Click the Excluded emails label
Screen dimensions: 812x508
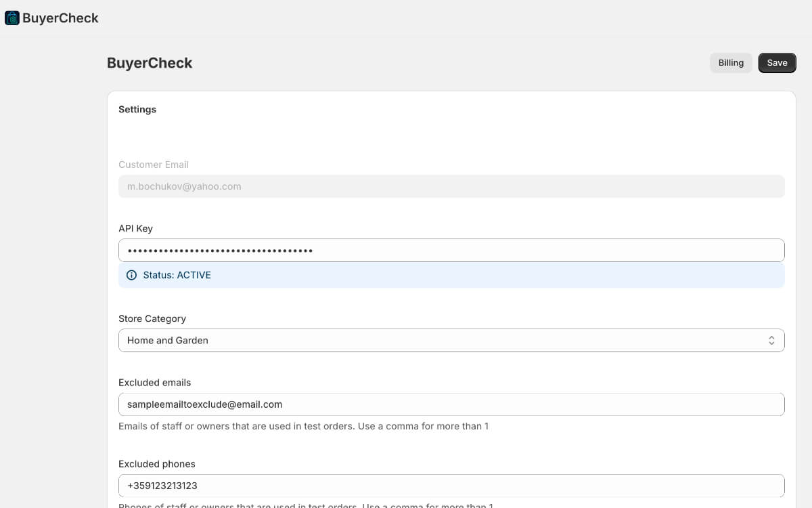click(x=155, y=383)
